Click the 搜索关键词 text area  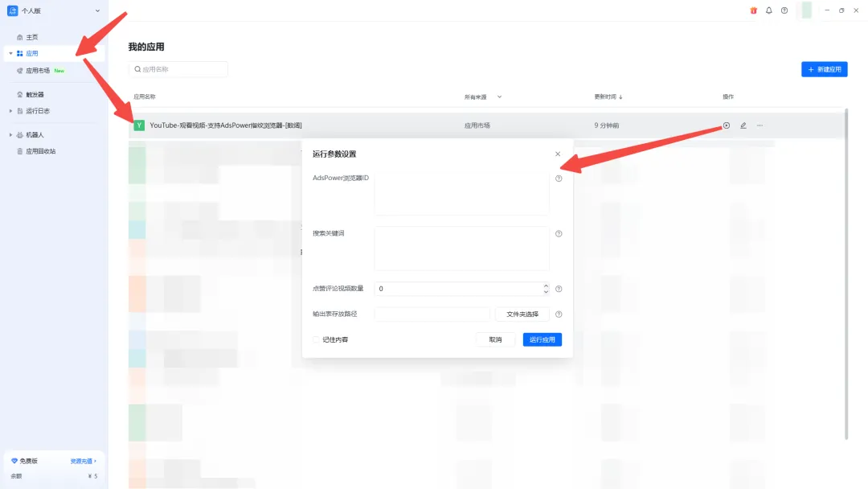461,248
